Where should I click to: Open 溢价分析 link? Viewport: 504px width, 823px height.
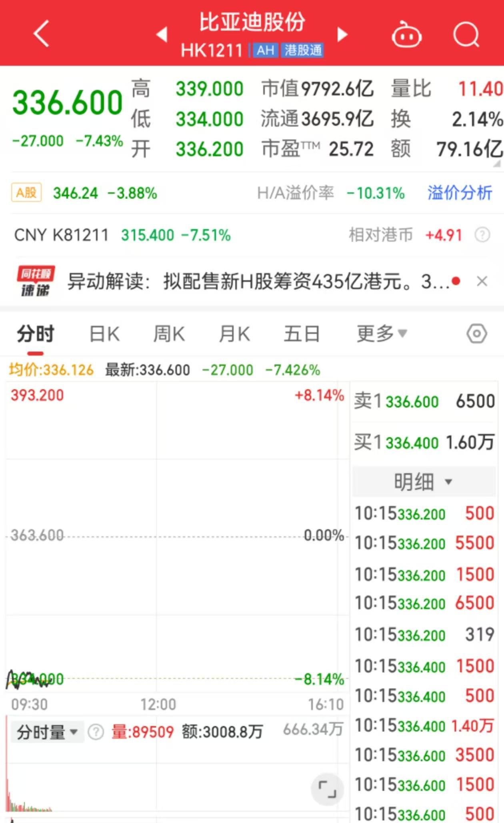(460, 193)
